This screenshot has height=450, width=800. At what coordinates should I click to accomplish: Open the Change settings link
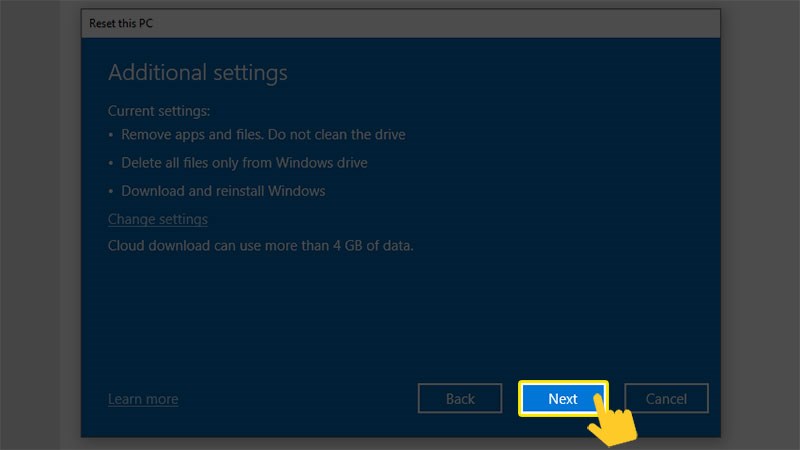pos(158,219)
